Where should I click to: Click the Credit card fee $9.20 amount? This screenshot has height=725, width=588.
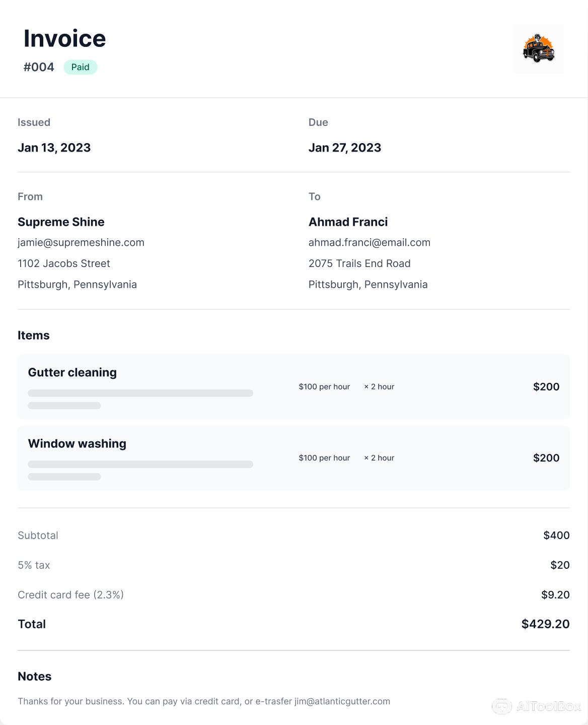(555, 595)
